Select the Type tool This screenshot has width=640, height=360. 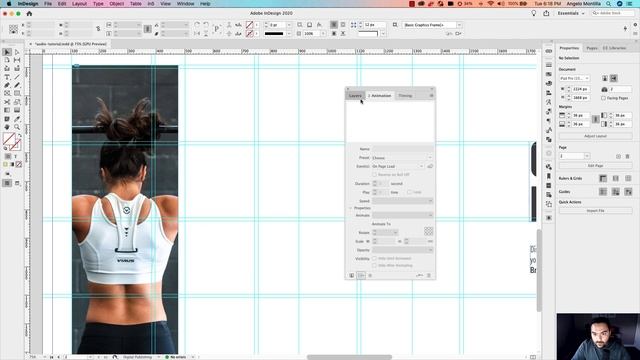(x=7, y=77)
